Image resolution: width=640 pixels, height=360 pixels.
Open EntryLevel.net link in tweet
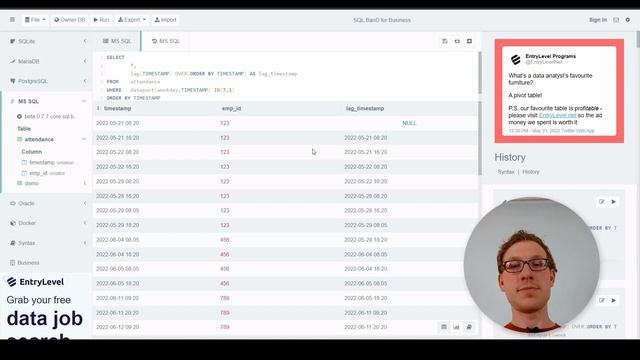558,116
